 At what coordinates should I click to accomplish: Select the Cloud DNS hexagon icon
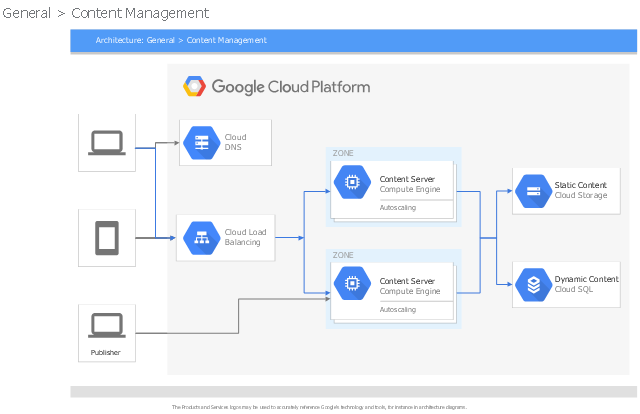(202, 143)
